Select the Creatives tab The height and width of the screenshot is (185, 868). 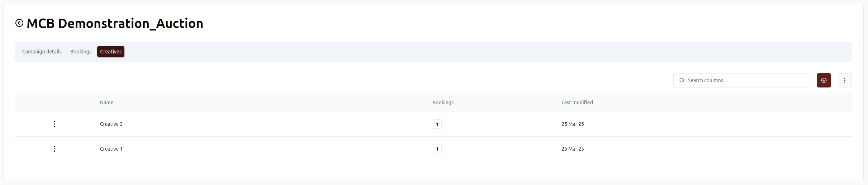(111, 52)
